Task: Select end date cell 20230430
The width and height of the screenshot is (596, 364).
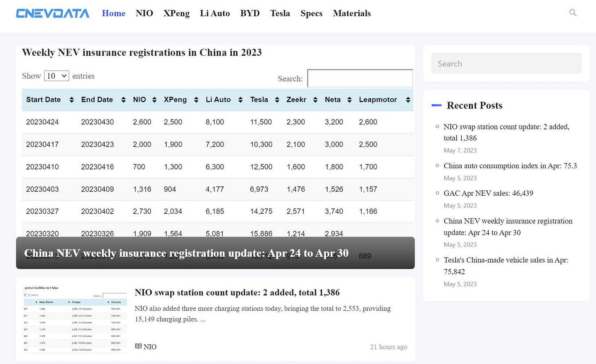Action: click(x=97, y=122)
